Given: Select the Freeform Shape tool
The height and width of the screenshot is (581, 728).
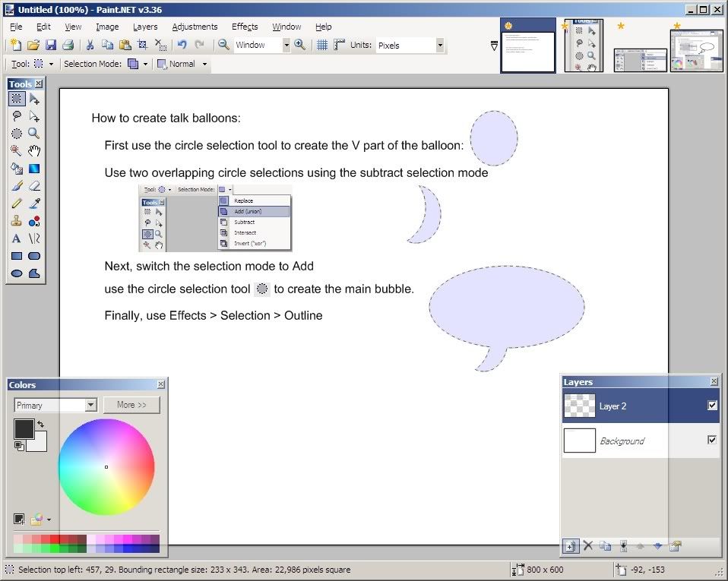Looking at the screenshot, I should coord(34,273).
